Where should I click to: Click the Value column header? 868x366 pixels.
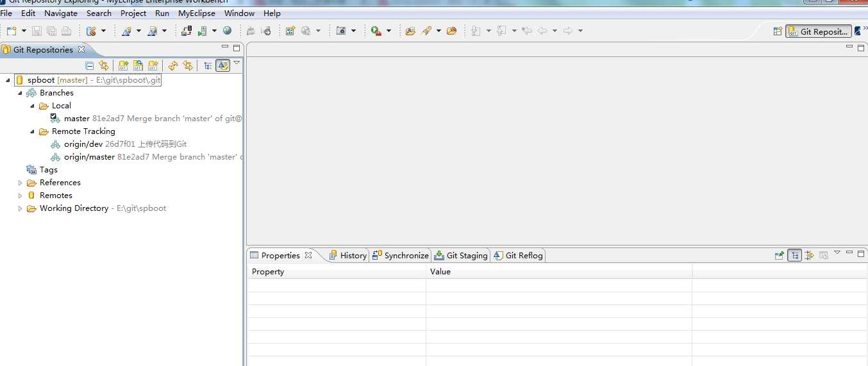coord(559,272)
